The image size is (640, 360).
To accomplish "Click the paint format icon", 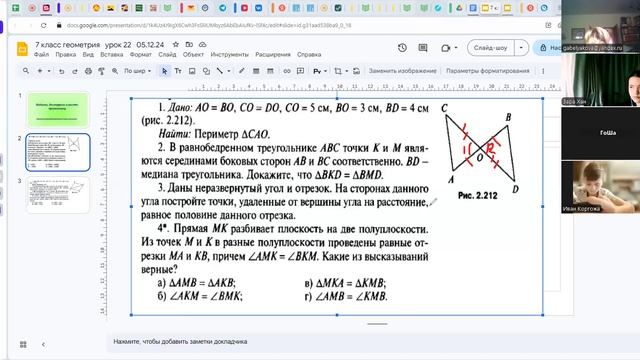I will [101, 71].
